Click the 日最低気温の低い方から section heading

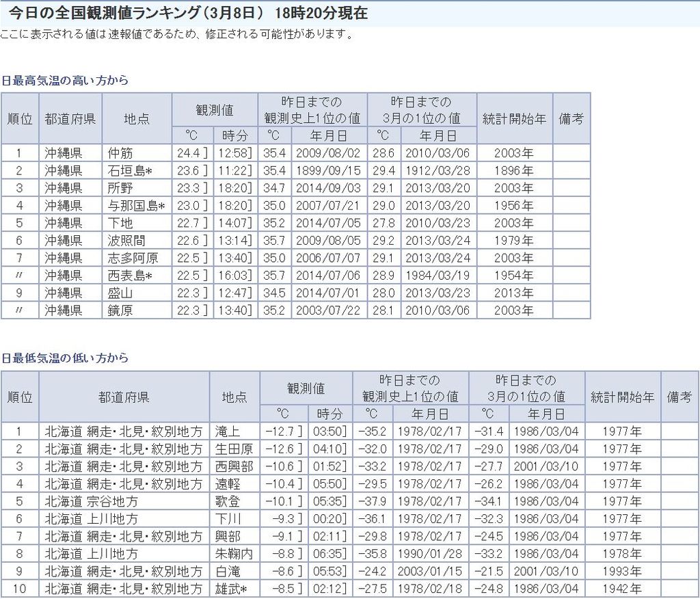tap(65, 358)
